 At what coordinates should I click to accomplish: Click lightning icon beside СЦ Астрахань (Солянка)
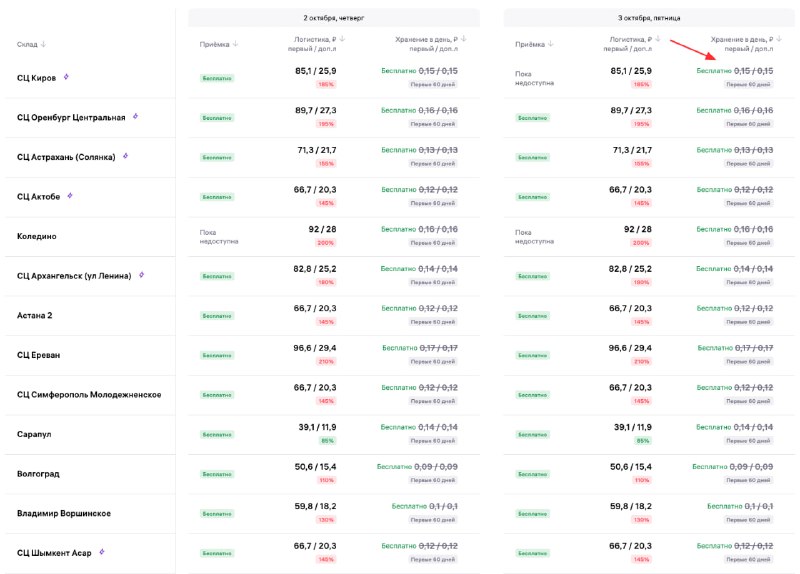(x=125, y=156)
